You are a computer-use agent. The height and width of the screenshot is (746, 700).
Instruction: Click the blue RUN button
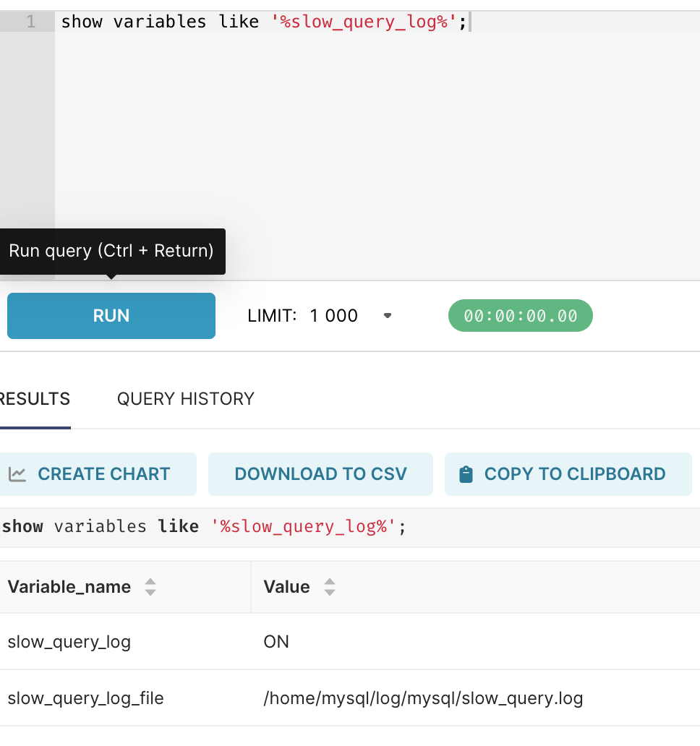pos(111,315)
